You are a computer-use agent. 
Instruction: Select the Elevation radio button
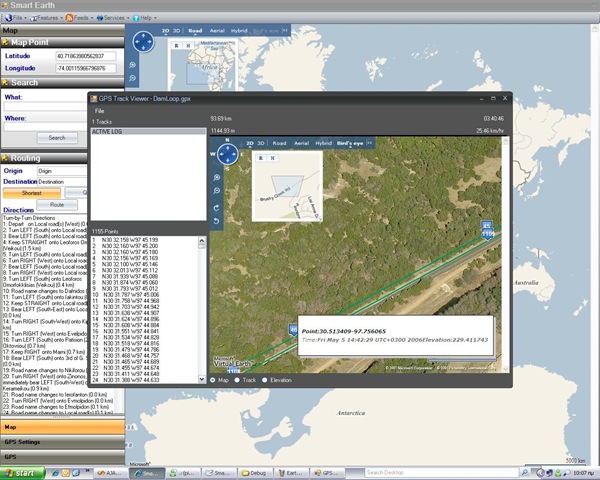(x=264, y=380)
